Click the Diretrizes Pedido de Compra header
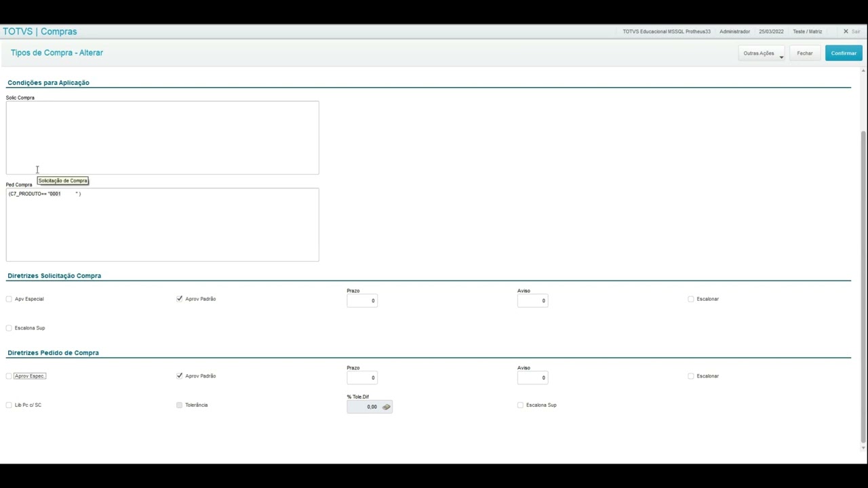The height and width of the screenshot is (488, 868). click(x=53, y=353)
